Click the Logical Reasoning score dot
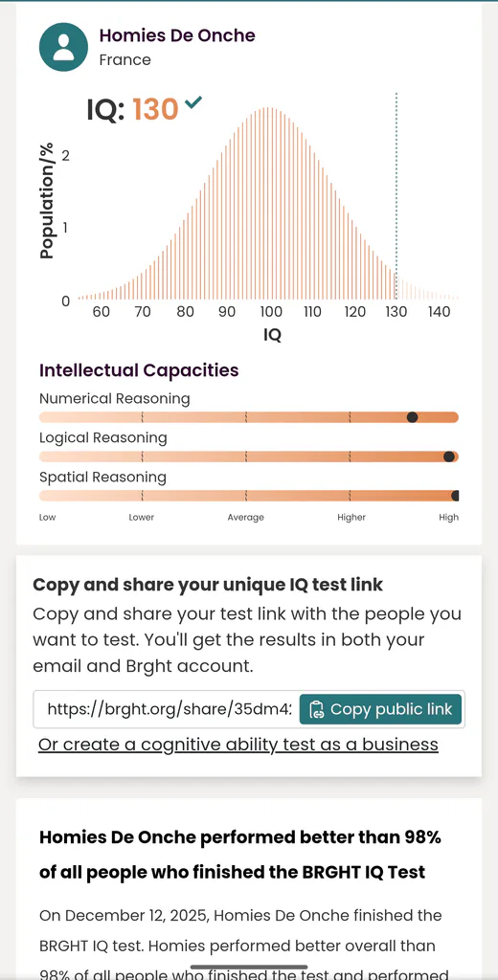This screenshot has height=980, width=498. [448, 457]
